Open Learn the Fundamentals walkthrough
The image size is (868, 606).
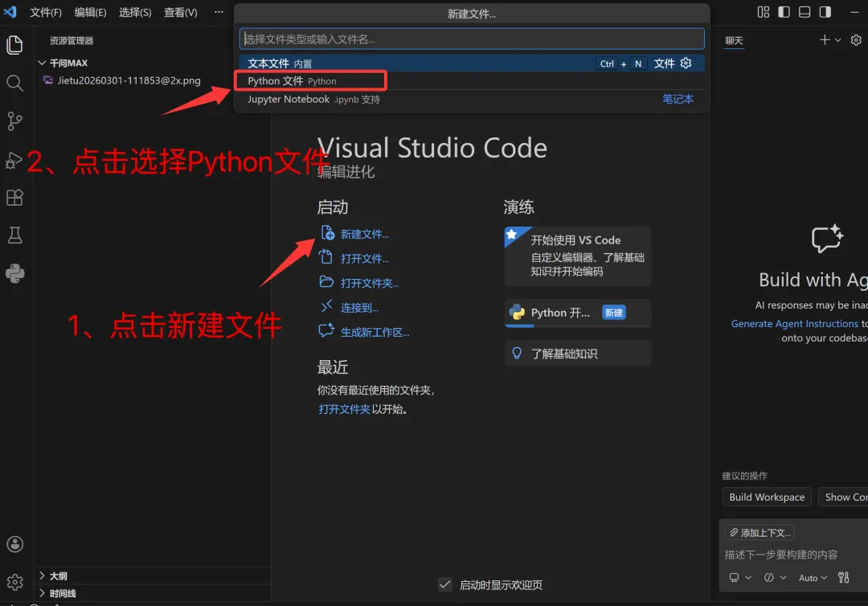coord(577,353)
